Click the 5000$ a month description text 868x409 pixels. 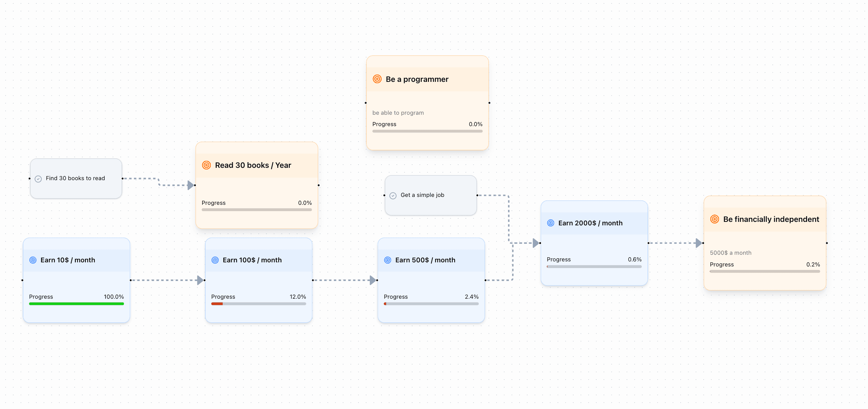pyautogui.click(x=731, y=253)
